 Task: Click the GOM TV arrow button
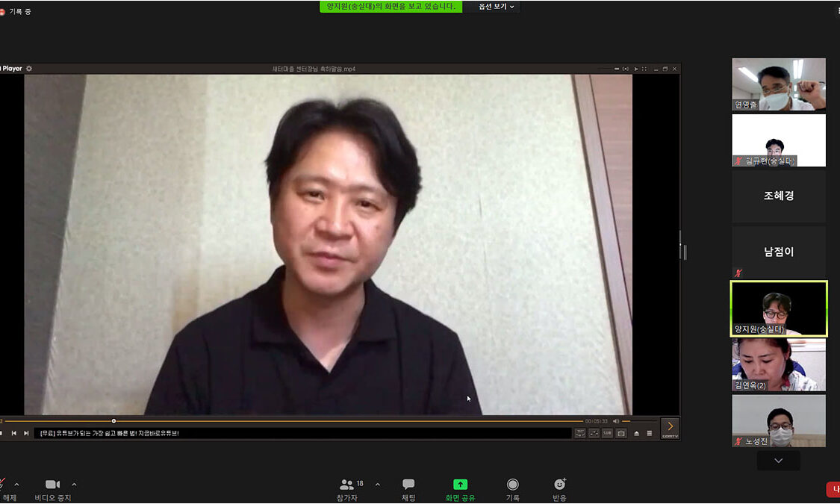[670, 427]
